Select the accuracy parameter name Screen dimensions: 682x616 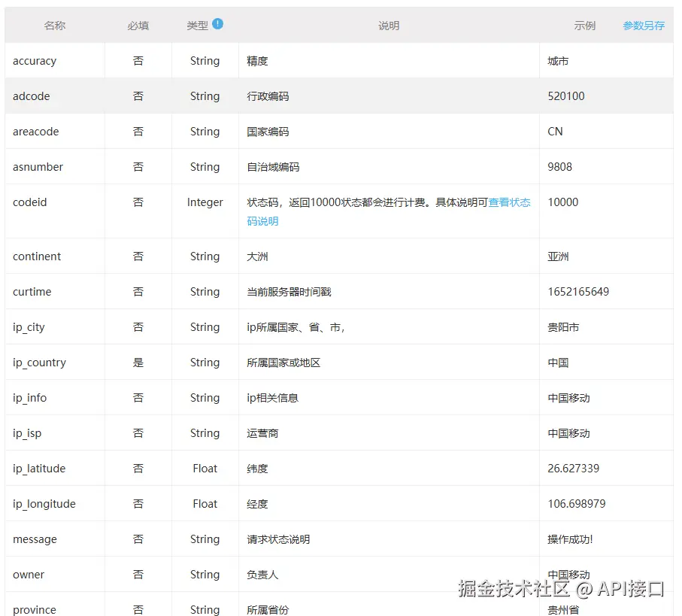(35, 61)
